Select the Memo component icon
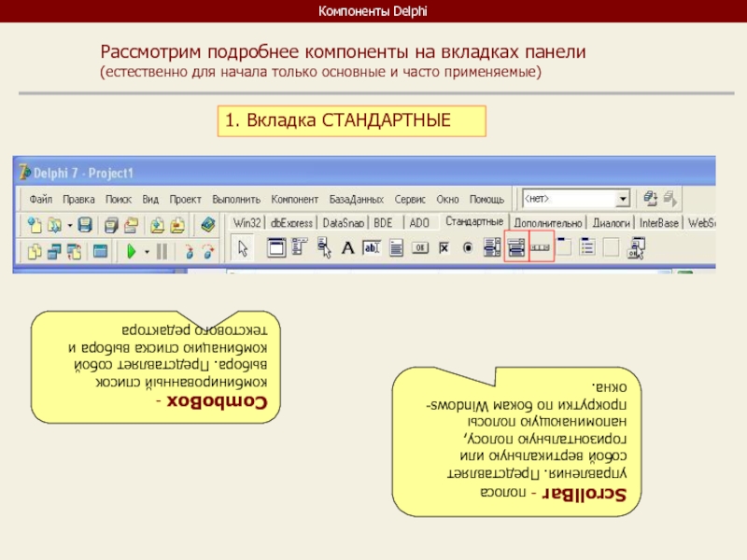The height and width of the screenshot is (560, 747). tap(396, 248)
